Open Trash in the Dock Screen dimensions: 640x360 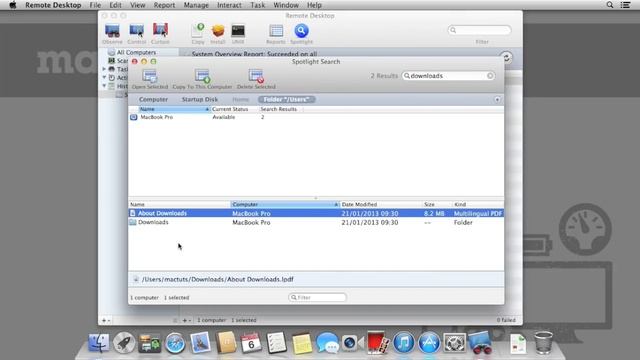[543, 342]
